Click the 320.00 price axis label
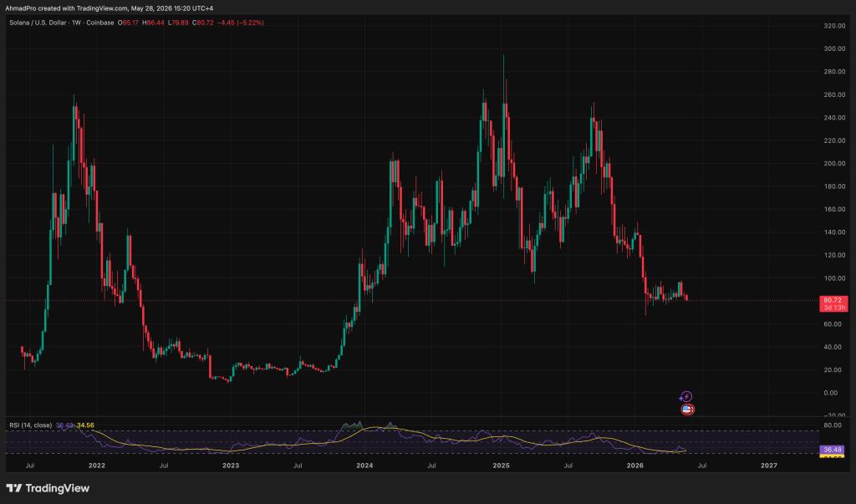 834,26
